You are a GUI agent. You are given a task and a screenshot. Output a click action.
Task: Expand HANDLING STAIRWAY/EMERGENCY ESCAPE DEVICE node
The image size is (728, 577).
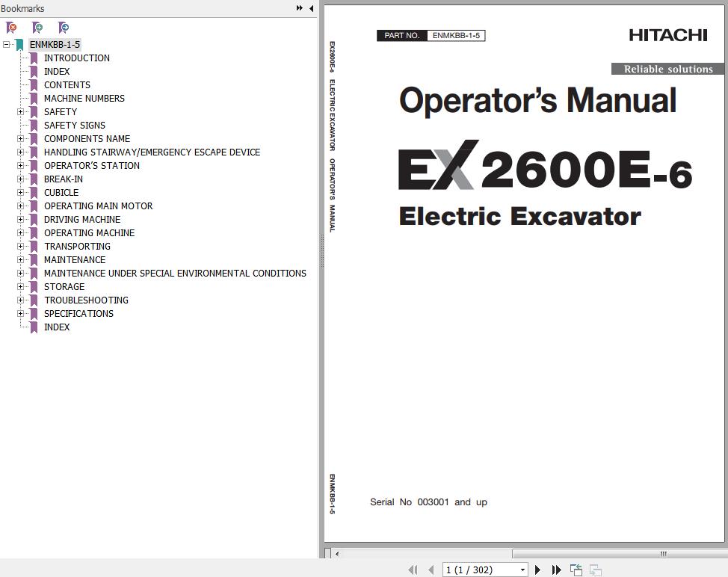point(20,152)
